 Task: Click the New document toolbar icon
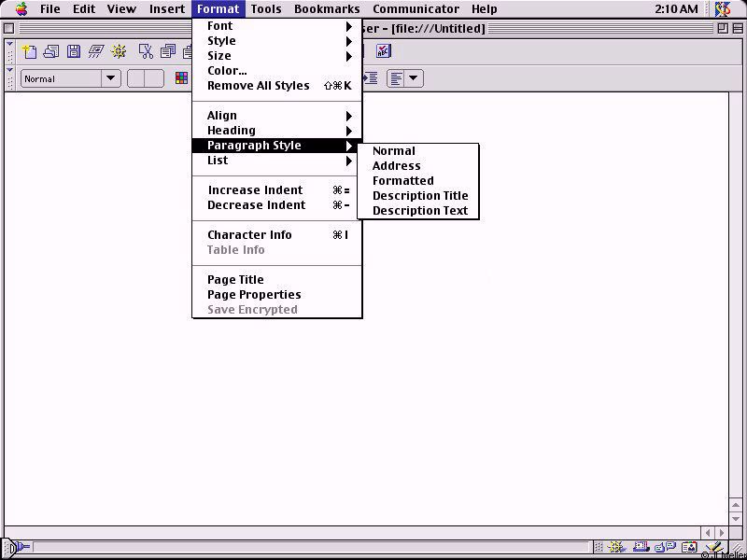click(x=29, y=51)
